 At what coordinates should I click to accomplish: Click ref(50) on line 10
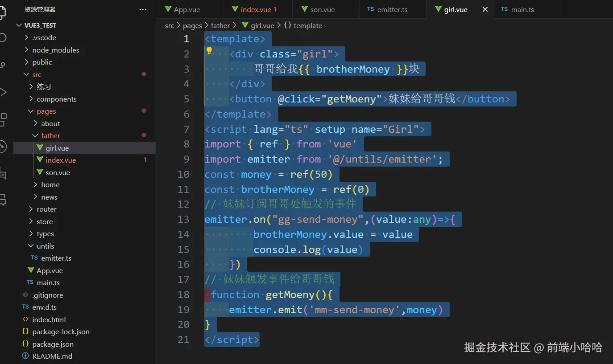311,174
